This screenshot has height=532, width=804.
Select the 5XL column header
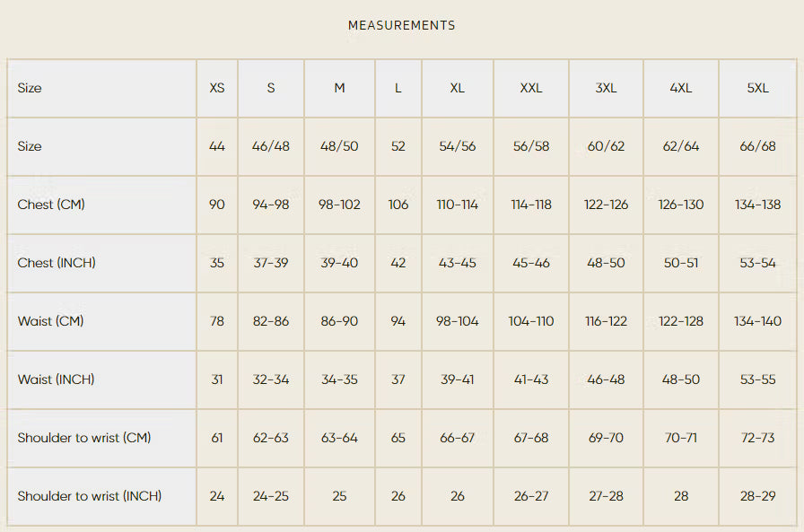pos(757,88)
